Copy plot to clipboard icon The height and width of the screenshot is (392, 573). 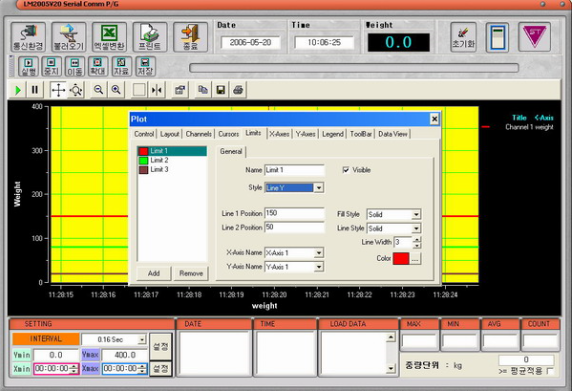point(202,90)
